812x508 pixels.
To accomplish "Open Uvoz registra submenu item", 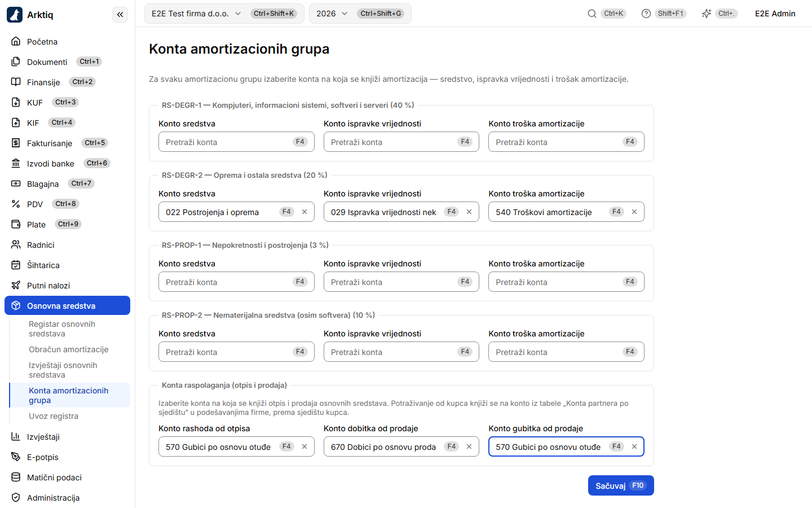I will click(70, 416).
